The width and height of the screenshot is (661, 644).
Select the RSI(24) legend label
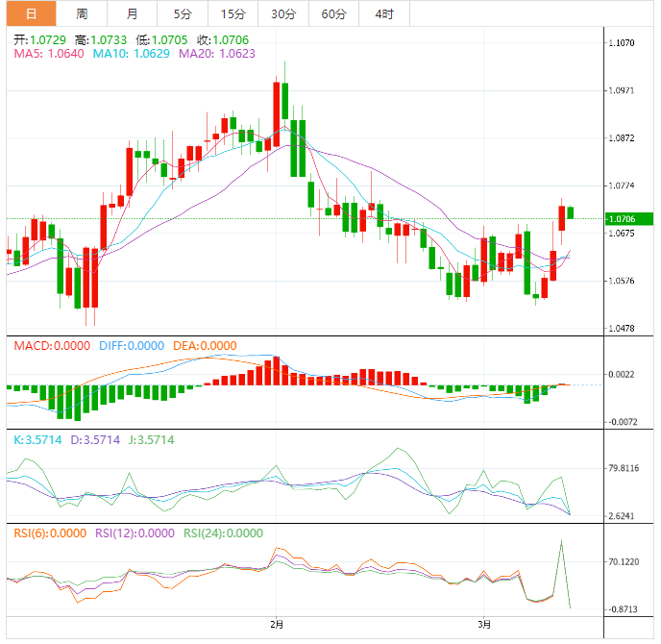pyautogui.click(x=224, y=533)
